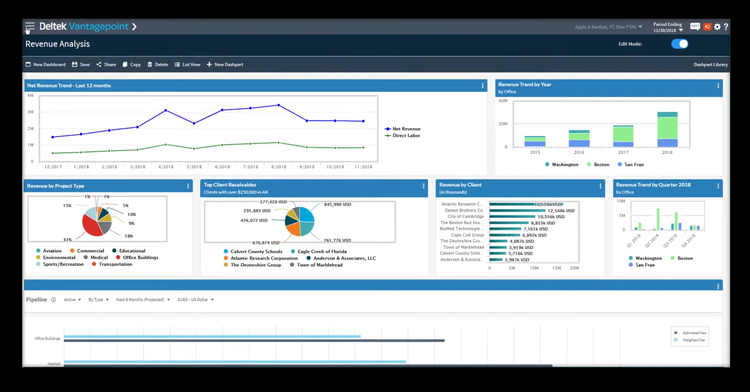Open Net Revenue Trend dashpart options menu
The height and width of the screenshot is (392, 750).
(x=482, y=86)
